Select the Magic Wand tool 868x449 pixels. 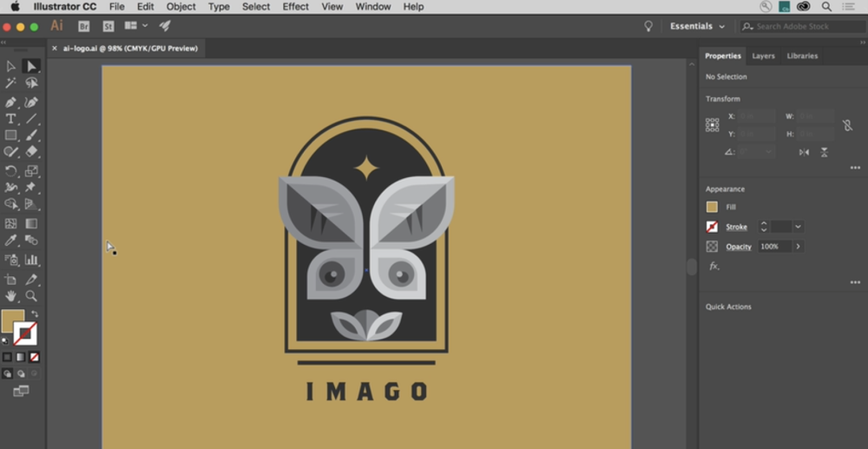point(10,83)
